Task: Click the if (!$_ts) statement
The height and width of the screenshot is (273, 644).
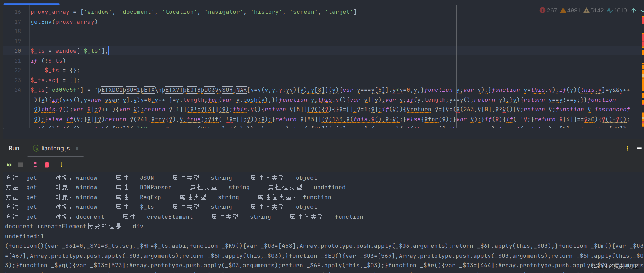Action: [x=48, y=61]
